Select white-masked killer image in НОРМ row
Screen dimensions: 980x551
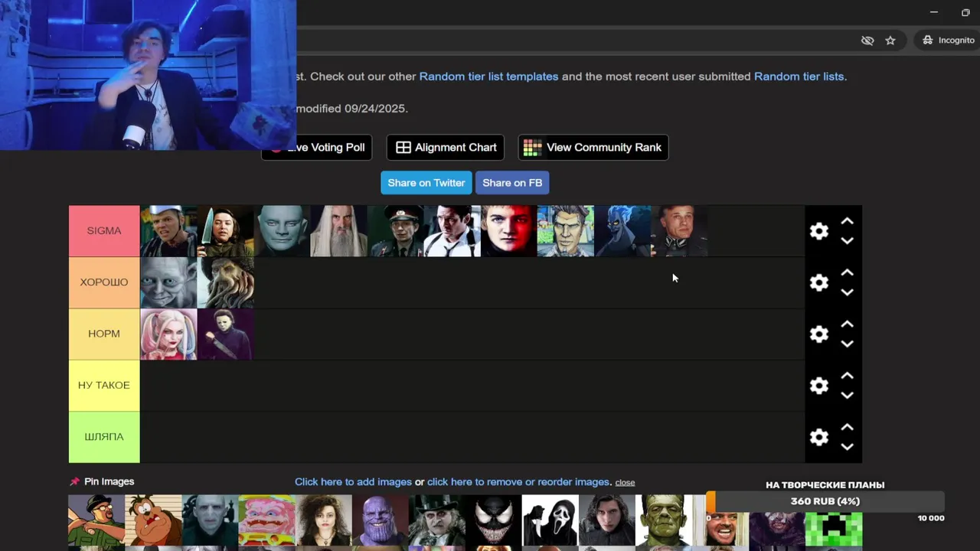point(225,334)
